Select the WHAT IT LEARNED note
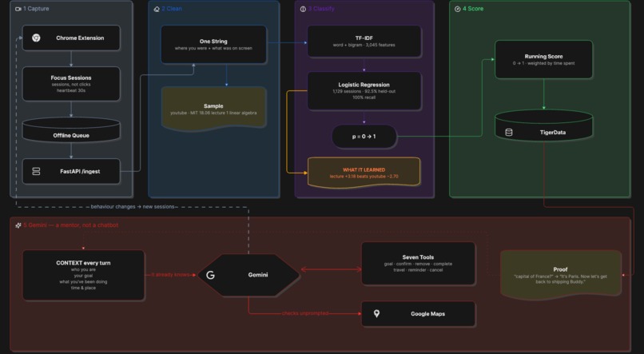Screen dimensions: 644x354 [x=364, y=173]
